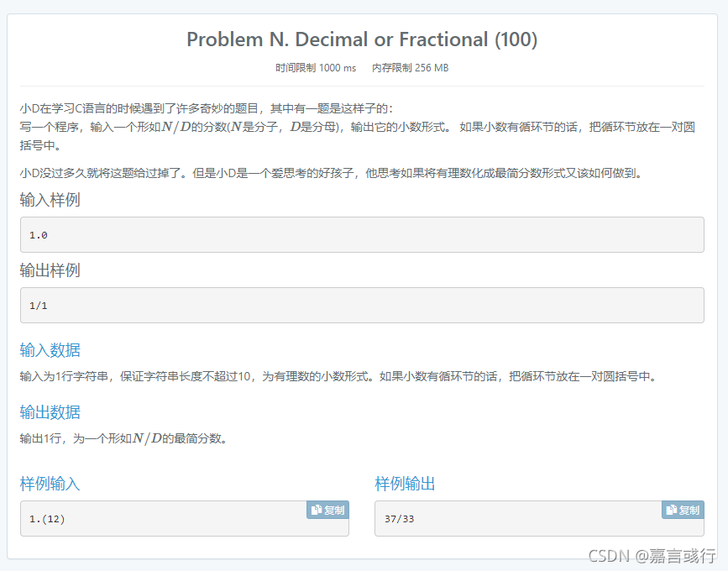The width and height of the screenshot is (728, 571).
Task: Click the Problem N. Decimal or Fractional title
Action: (x=362, y=39)
